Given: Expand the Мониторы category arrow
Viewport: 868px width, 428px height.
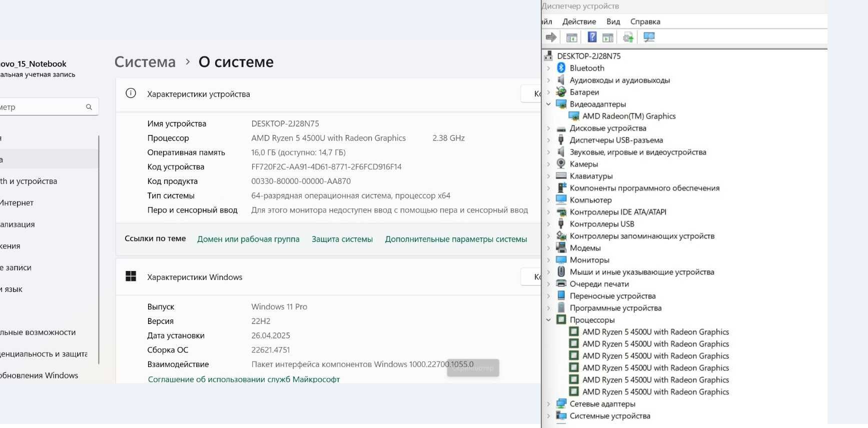Looking at the screenshot, I should [548, 260].
